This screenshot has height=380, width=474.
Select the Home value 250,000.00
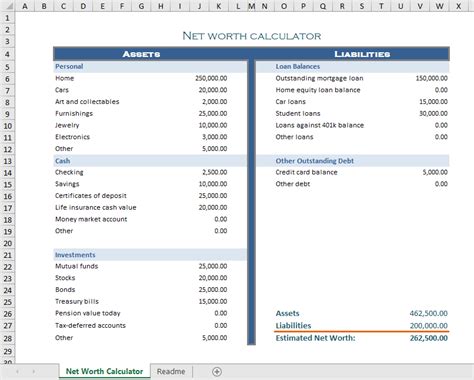(x=211, y=78)
